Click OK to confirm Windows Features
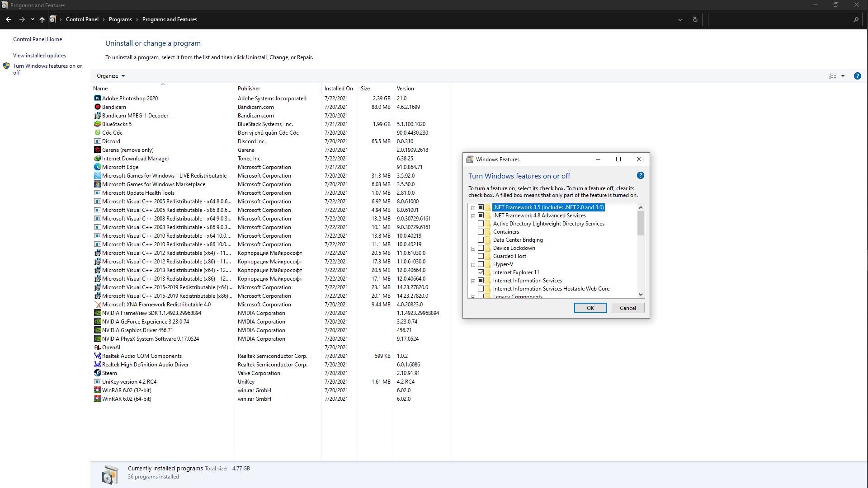 pyautogui.click(x=590, y=308)
